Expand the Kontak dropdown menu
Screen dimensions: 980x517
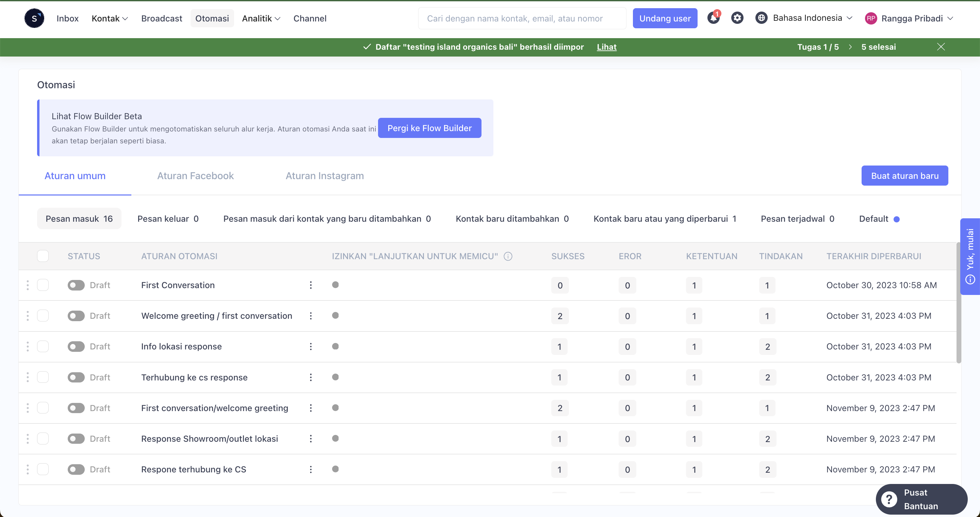coord(109,18)
